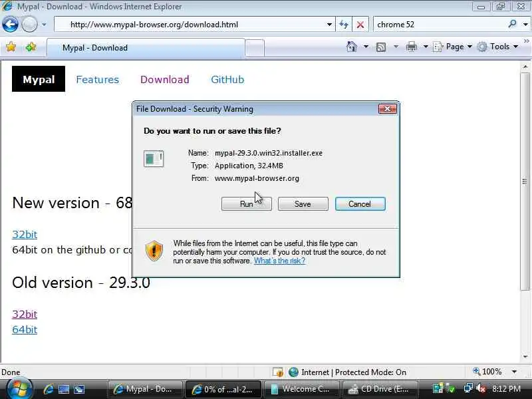Launch Internet Explorer from Quick Launch

[49, 389]
